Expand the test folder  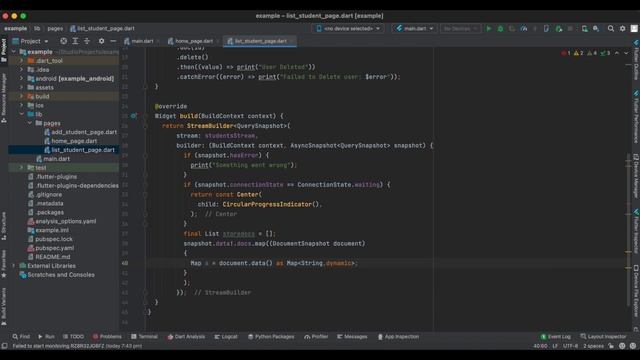[22, 168]
